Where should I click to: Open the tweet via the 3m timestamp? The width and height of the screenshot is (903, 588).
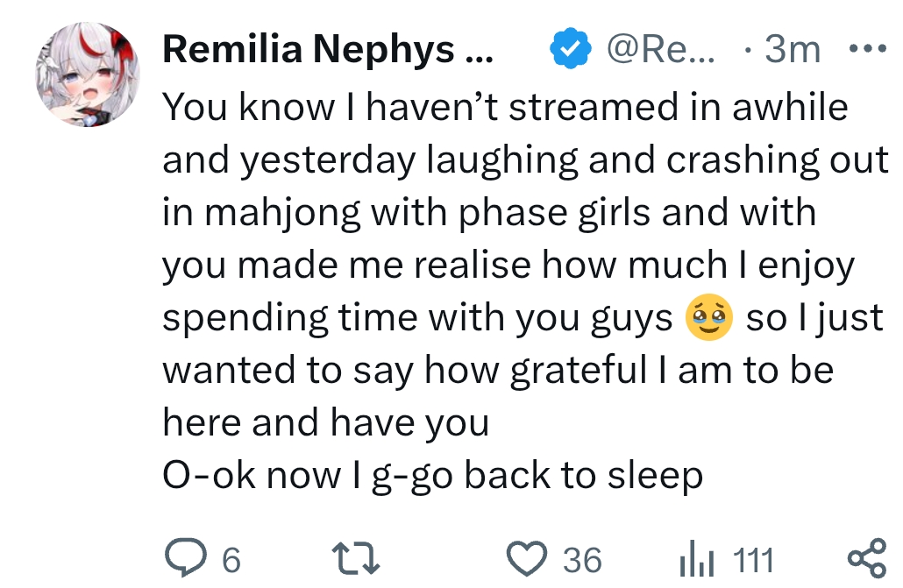pyautogui.click(x=792, y=51)
